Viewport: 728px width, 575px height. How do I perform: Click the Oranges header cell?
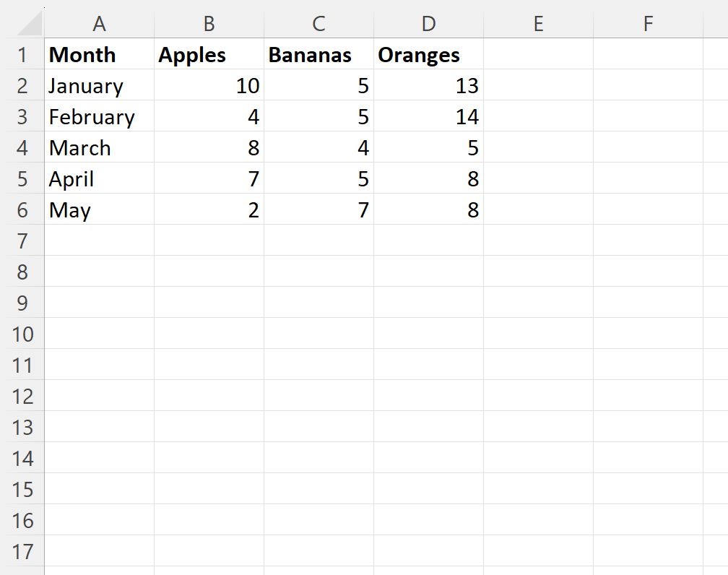tap(428, 54)
